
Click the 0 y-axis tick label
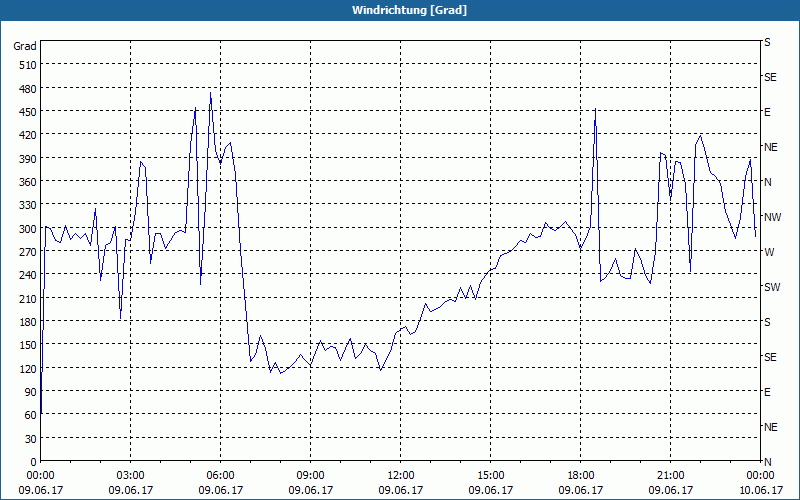pyautogui.click(x=34, y=462)
